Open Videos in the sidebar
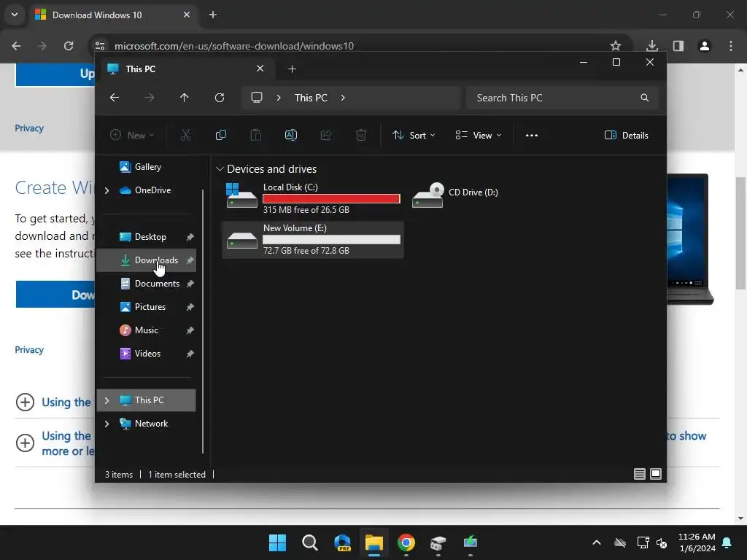The image size is (747, 560). 147,354
